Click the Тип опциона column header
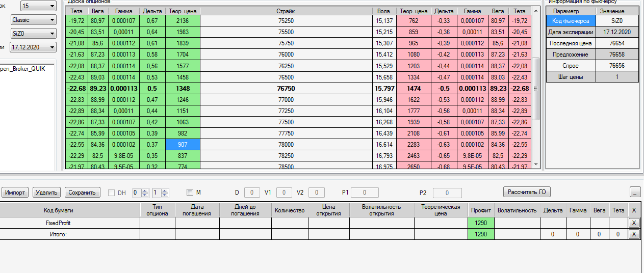644x273 pixels. pyautogui.click(x=158, y=210)
